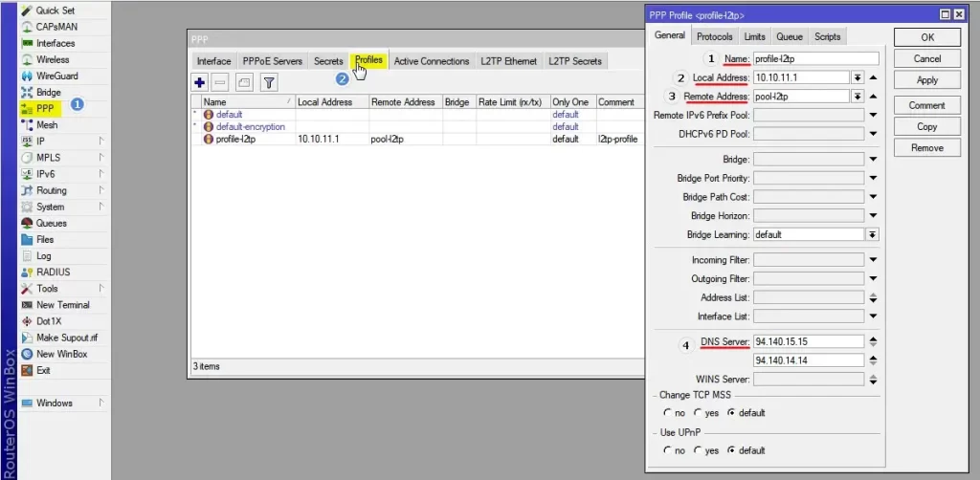Open the Wireless menu entry
This screenshot has width=980, height=480.
pyautogui.click(x=53, y=59)
